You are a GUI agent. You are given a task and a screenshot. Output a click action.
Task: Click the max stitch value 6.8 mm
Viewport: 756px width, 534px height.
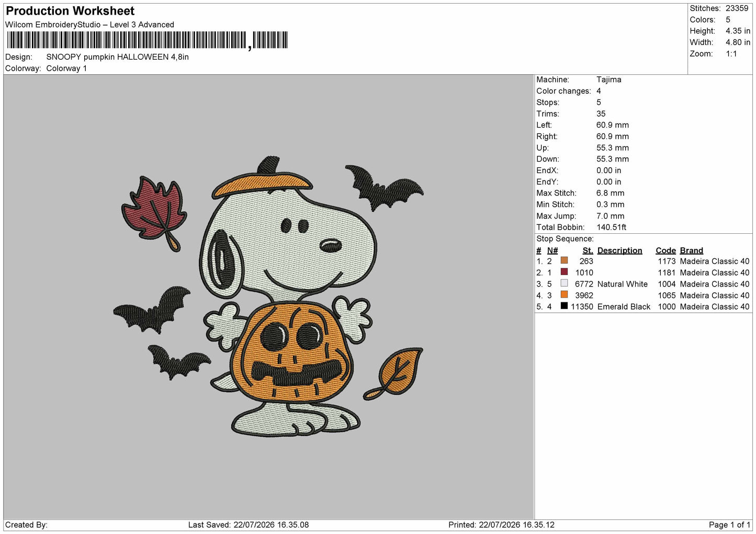[610, 193]
